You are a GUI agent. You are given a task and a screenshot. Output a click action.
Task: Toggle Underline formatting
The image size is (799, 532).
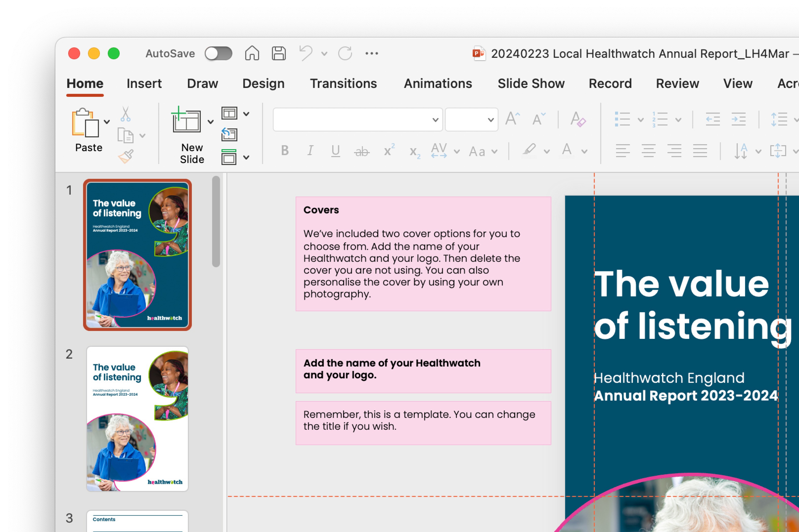(335, 151)
